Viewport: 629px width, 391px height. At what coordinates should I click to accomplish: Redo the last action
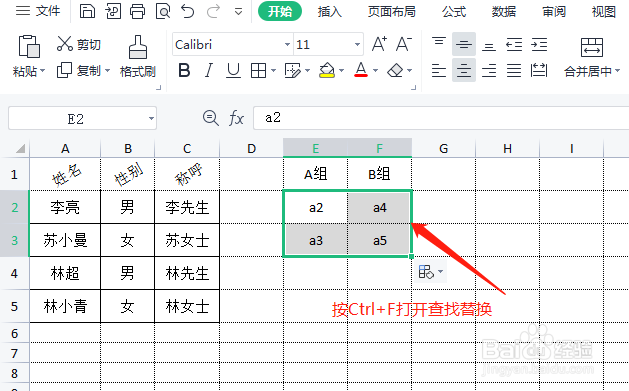pyautogui.click(x=213, y=11)
